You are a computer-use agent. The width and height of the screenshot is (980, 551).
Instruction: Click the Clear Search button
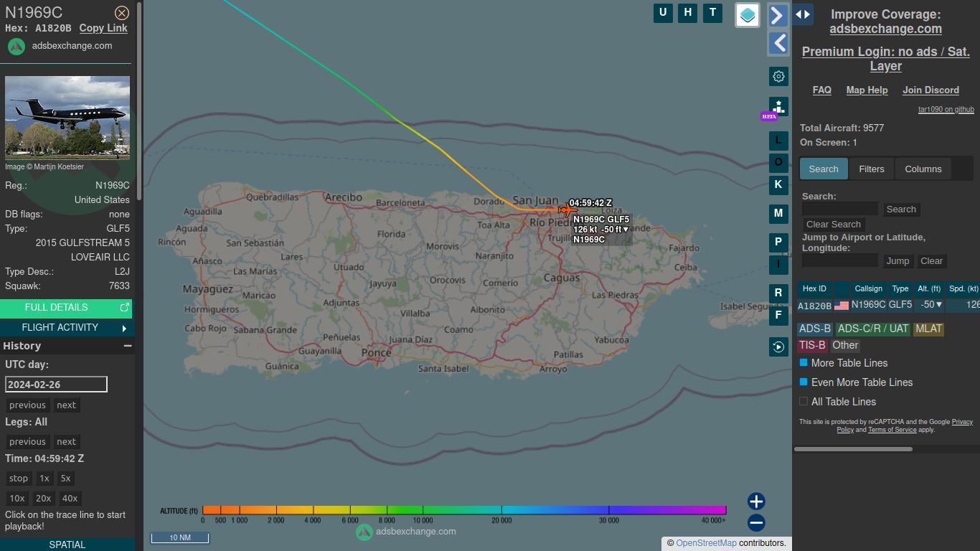(833, 225)
